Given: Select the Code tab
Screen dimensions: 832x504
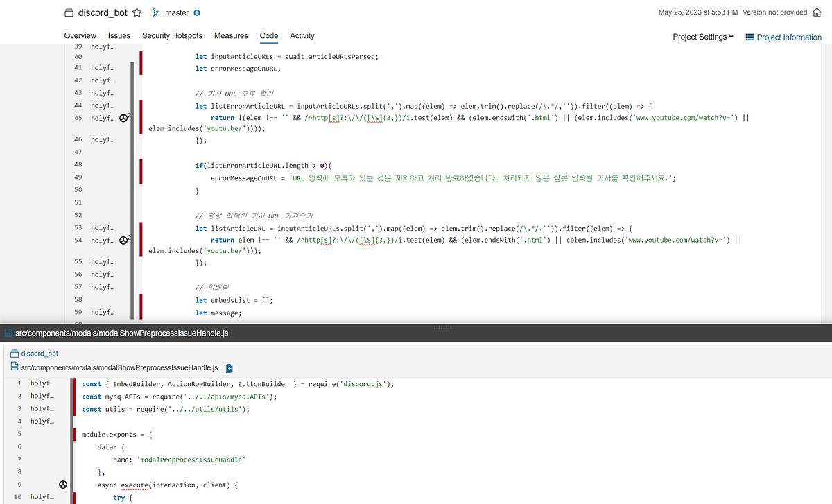Looking at the screenshot, I should pos(269,35).
